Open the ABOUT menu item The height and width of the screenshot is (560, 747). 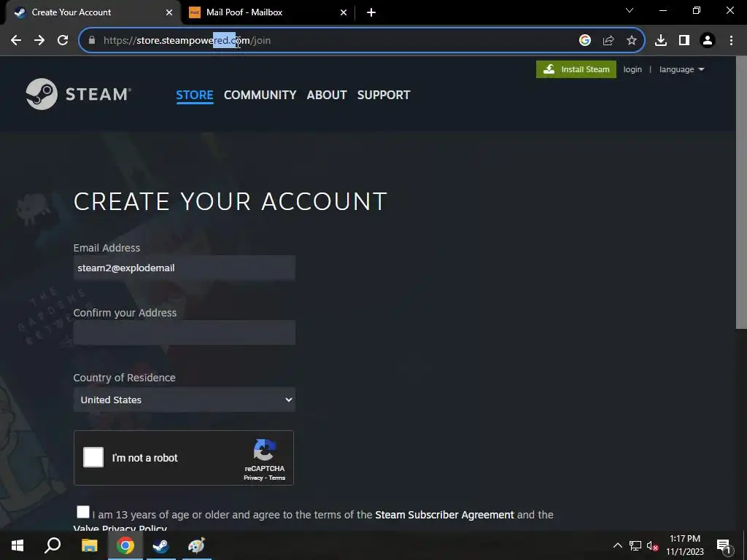pyautogui.click(x=327, y=96)
